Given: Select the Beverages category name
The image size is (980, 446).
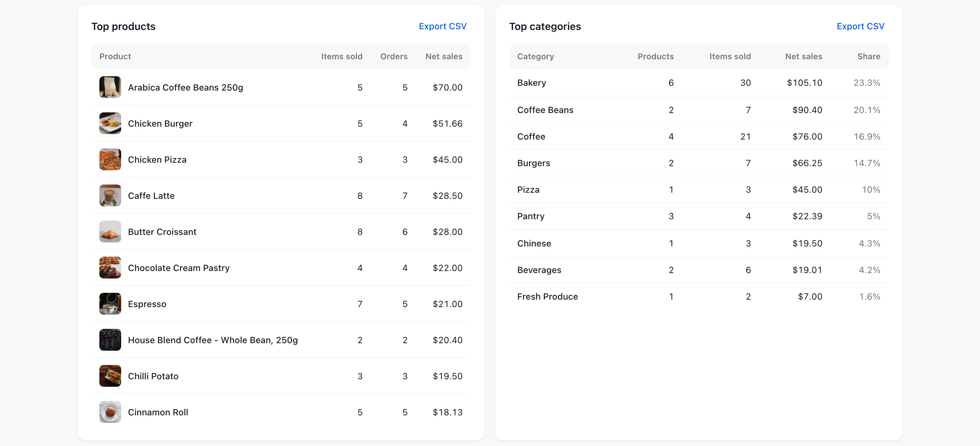Looking at the screenshot, I should [x=539, y=270].
